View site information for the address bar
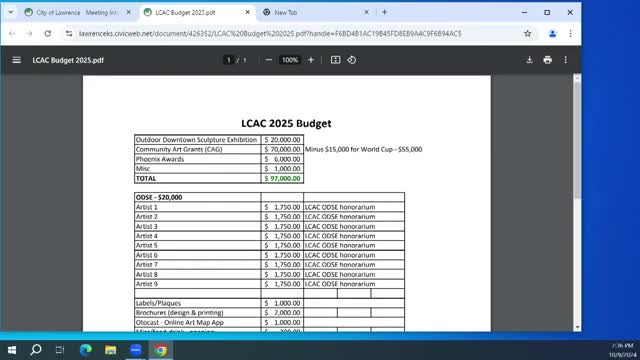 click(x=69, y=33)
